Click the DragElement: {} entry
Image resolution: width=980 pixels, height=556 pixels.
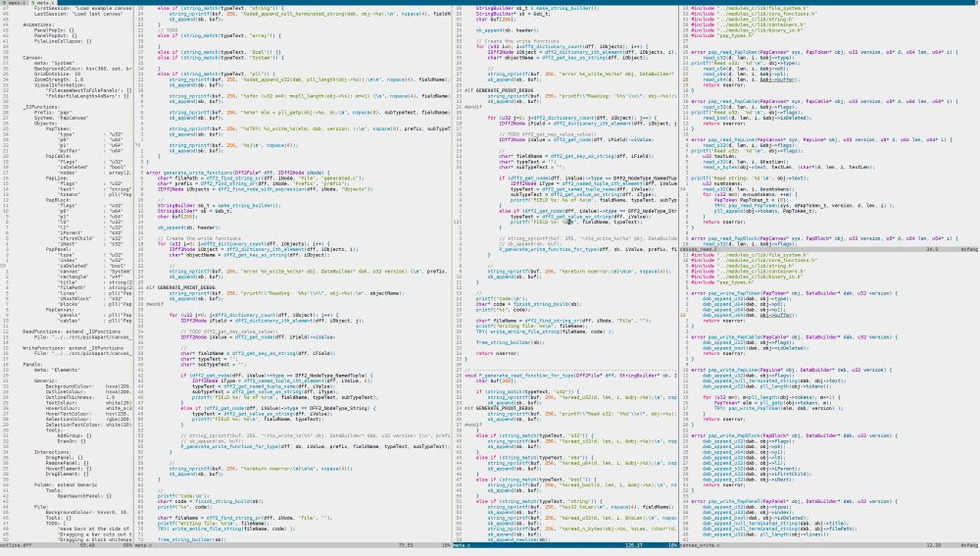pos(67,474)
